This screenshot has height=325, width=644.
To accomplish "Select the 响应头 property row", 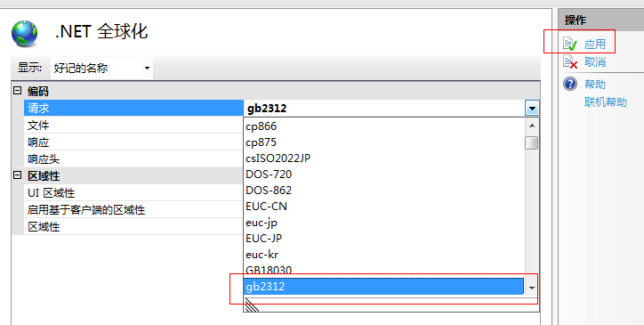I will [134, 159].
